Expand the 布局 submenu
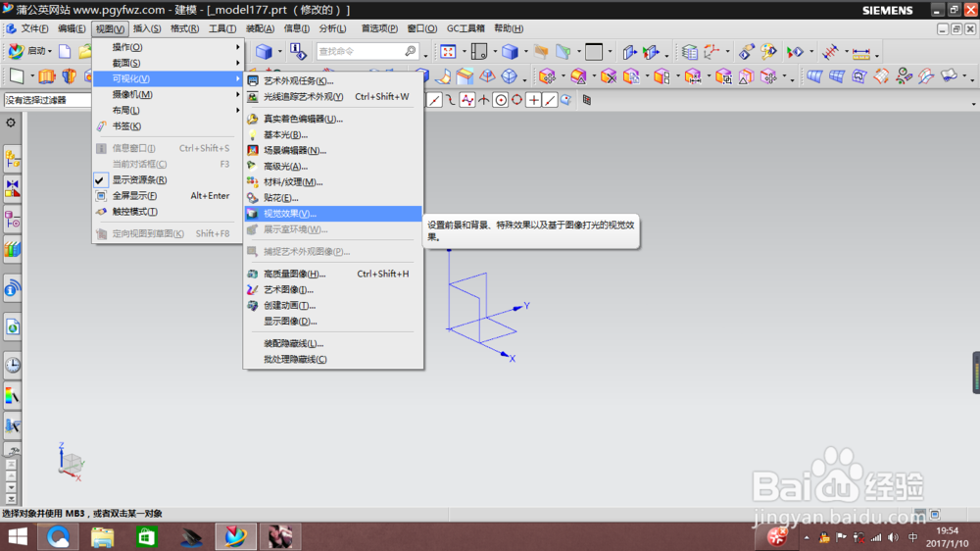The height and width of the screenshot is (551, 980). pos(168,110)
